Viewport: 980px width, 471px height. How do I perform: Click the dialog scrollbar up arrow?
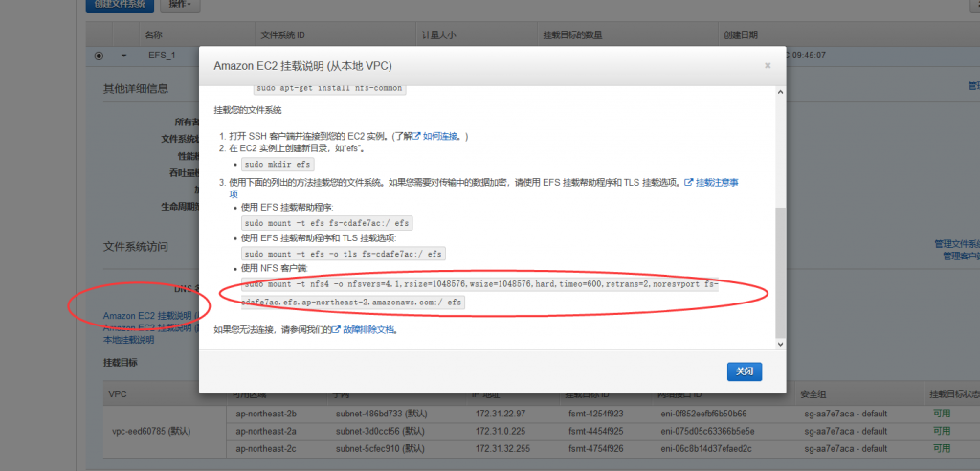tap(780, 91)
